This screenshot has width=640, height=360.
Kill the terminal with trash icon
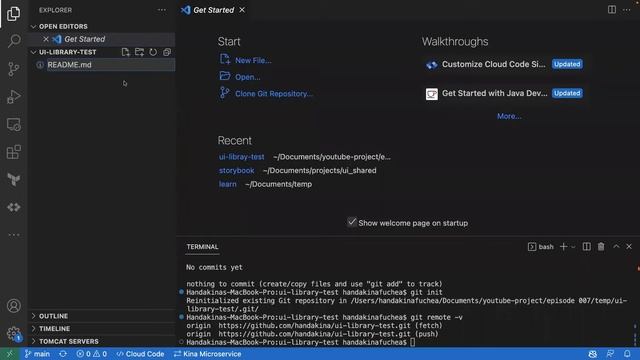pyautogui.click(x=601, y=247)
